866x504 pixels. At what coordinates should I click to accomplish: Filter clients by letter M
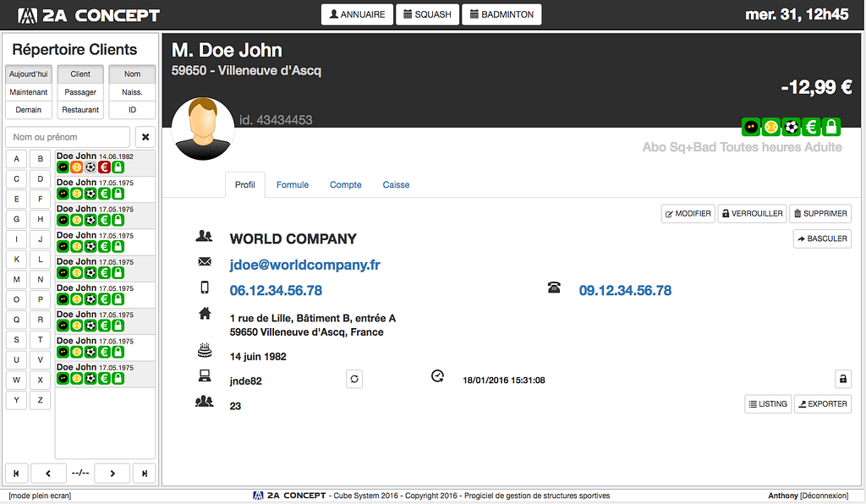coord(16,279)
